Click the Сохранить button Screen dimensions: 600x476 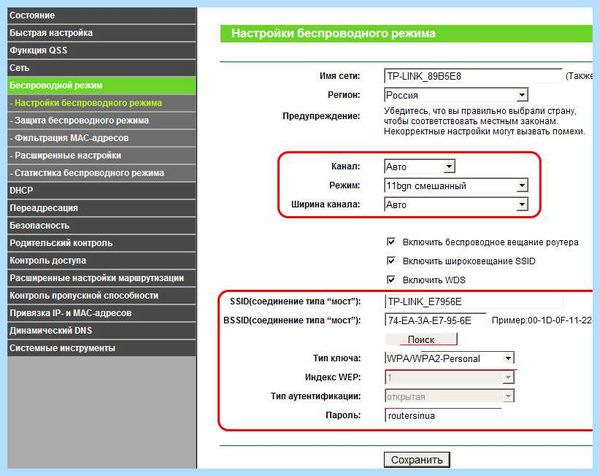click(x=417, y=460)
